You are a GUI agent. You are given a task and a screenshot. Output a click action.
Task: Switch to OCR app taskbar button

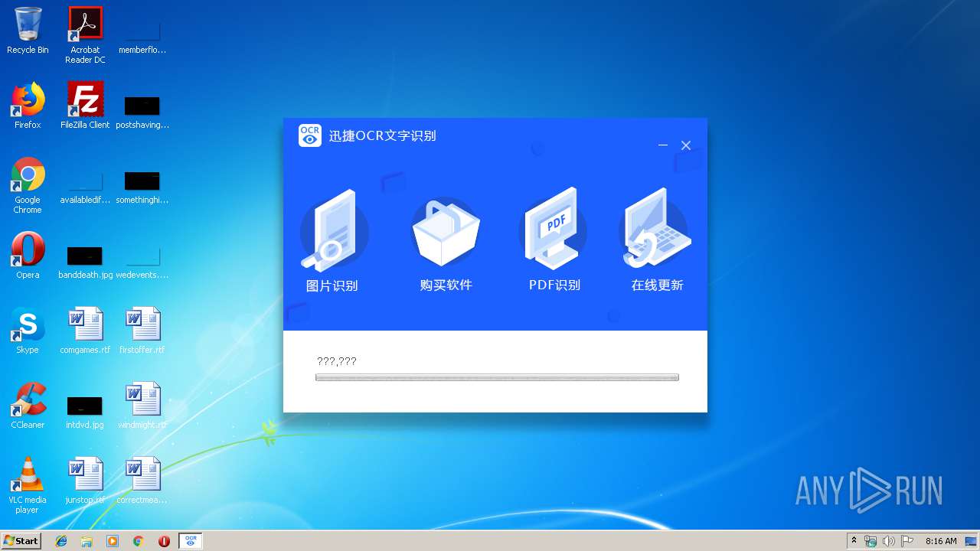[x=191, y=540]
